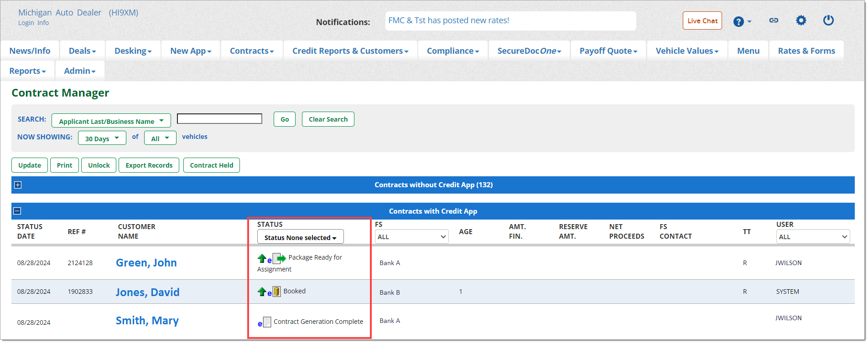This screenshot has width=868, height=343.
Task: Open the All vehicles dropdown
Action: (x=160, y=138)
